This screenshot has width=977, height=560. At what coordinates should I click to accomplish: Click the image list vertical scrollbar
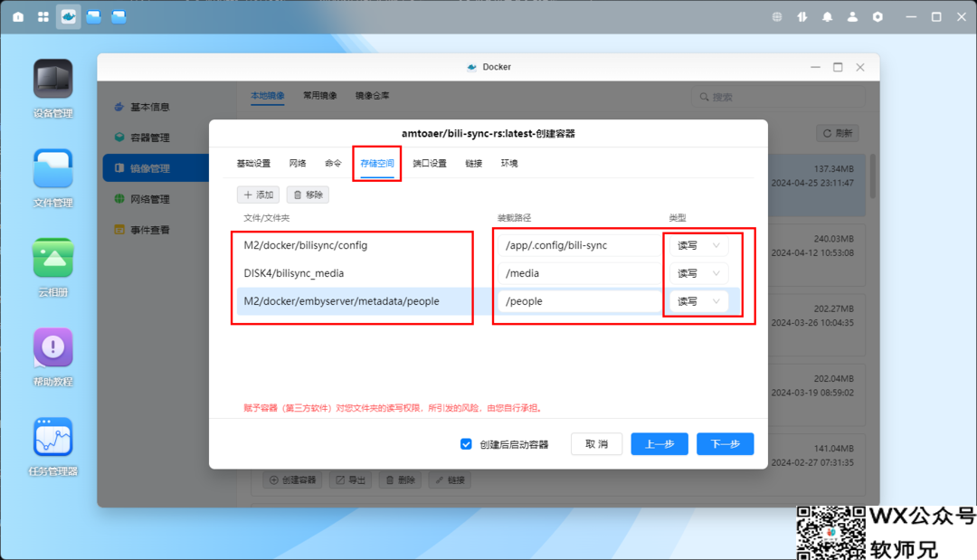(873, 176)
